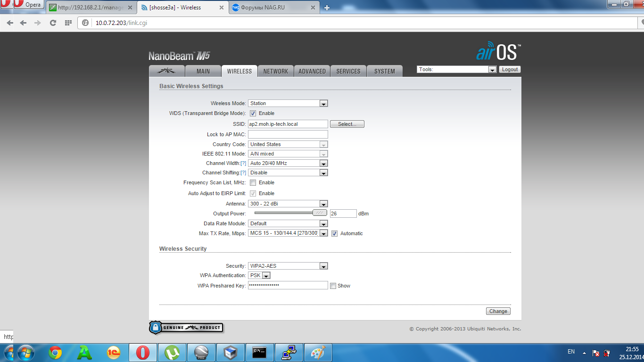The width and height of the screenshot is (644, 362).
Task: Open the Country Code dropdown
Action: [x=288, y=144]
